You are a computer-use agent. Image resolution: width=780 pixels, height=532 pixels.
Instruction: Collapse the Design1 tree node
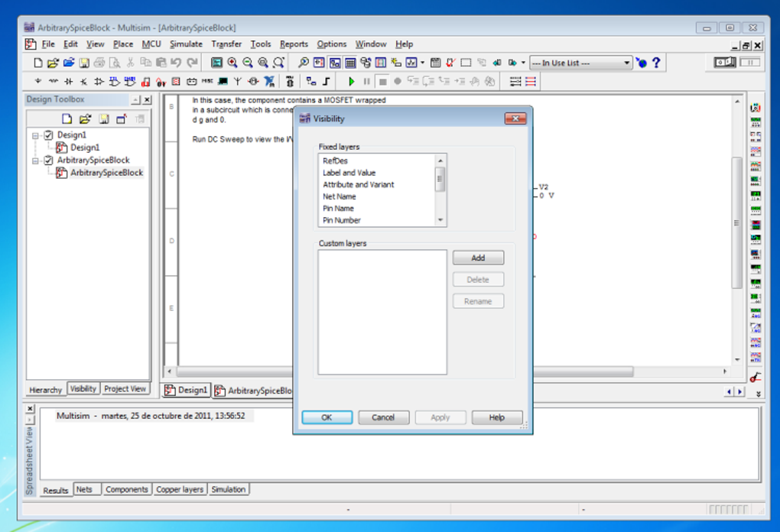point(35,135)
